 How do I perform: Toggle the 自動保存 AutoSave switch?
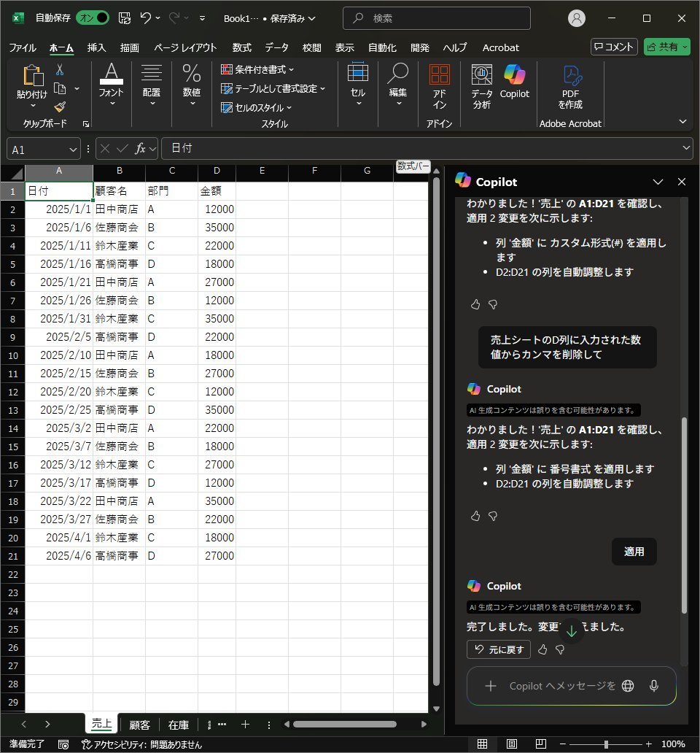click(92, 18)
